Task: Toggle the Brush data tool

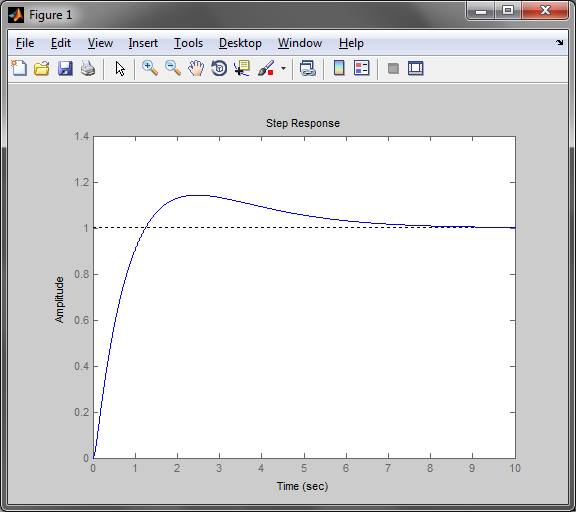Action: pyautogui.click(x=266, y=68)
